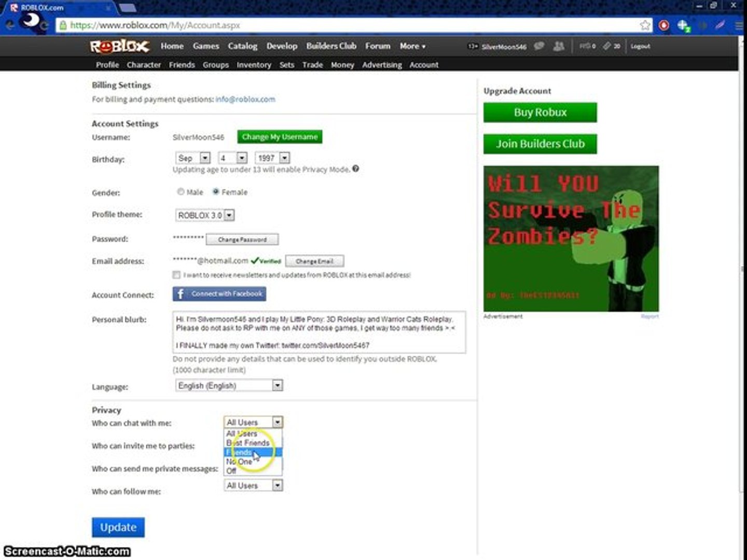Click the green padlock security icon
Viewport: 747px width, 560px height.
tap(63, 25)
